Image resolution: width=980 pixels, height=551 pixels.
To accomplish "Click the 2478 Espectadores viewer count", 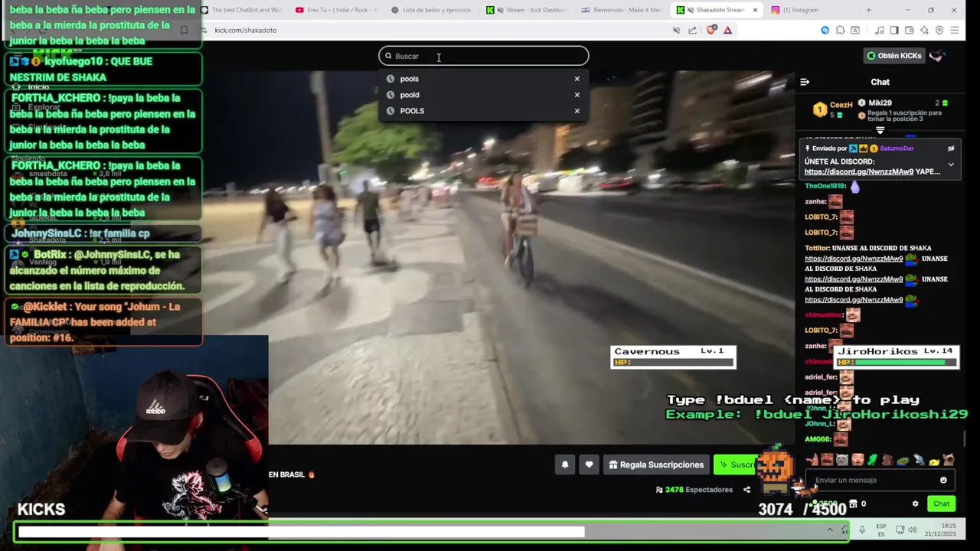I will pyautogui.click(x=694, y=490).
